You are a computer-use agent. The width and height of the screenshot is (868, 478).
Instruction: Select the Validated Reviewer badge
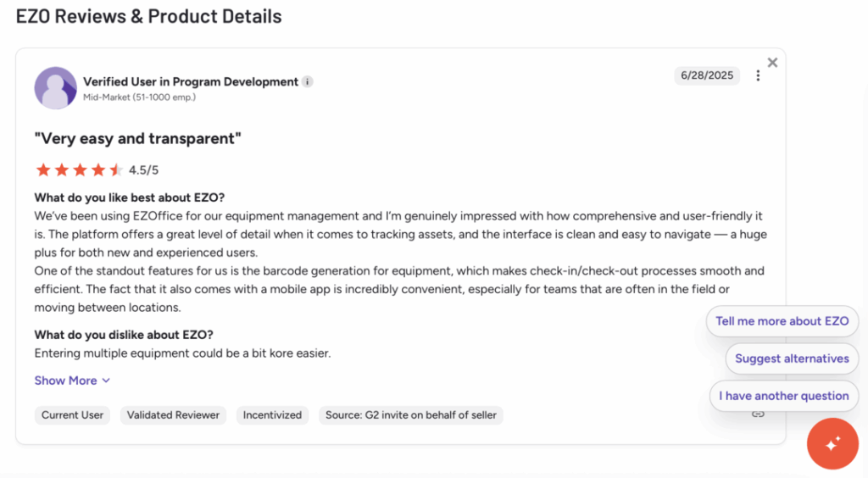coord(173,415)
